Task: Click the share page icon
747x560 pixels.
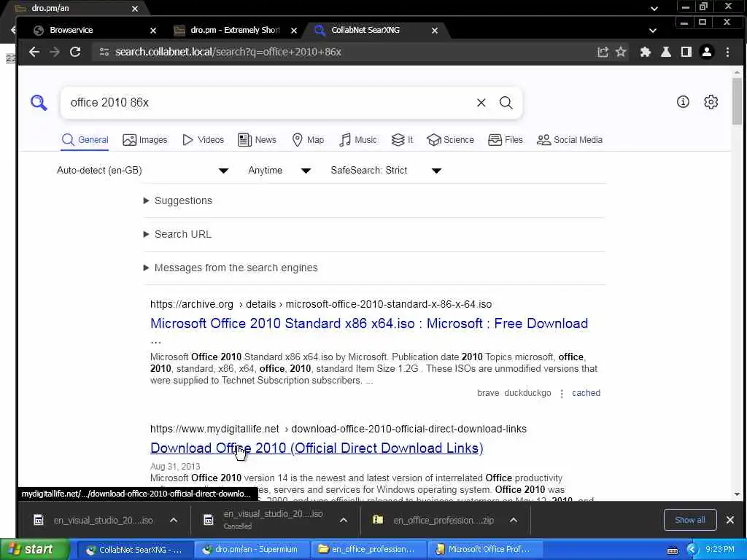Action: [x=603, y=52]
